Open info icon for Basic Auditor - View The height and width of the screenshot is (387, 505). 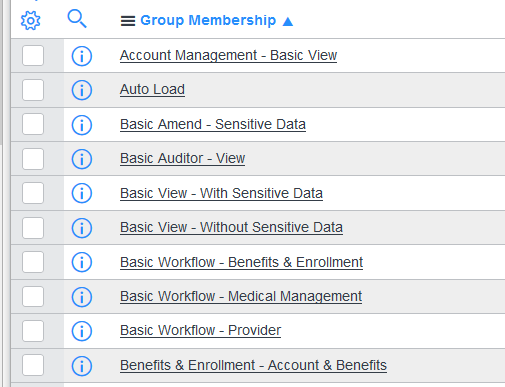tap(82, 159)
